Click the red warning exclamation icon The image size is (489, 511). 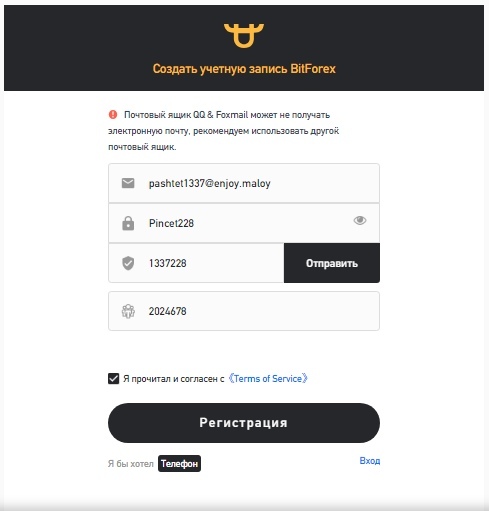pyautogui.click(x=113, y=115)
